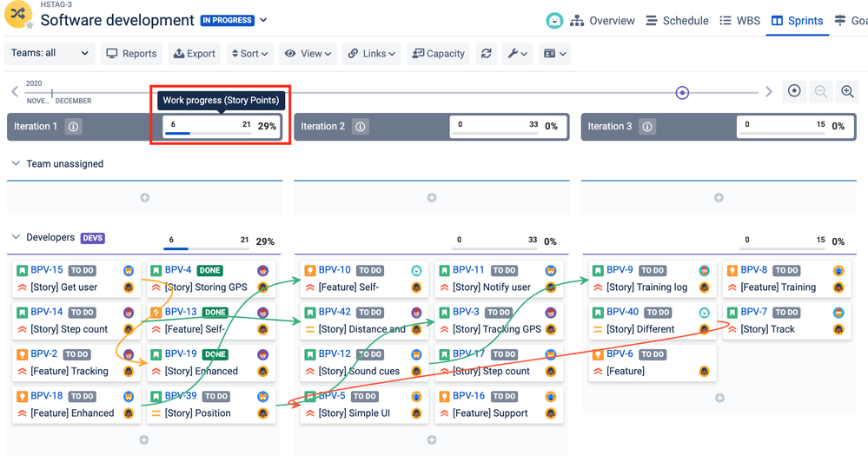The height and width of the screenshot is (469, 868).
Task: Click the favorite star by project icon
Action: pos(30,25)
